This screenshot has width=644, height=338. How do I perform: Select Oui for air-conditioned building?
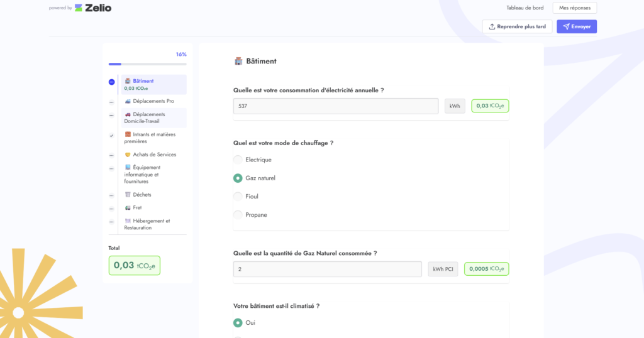point(238,323)
